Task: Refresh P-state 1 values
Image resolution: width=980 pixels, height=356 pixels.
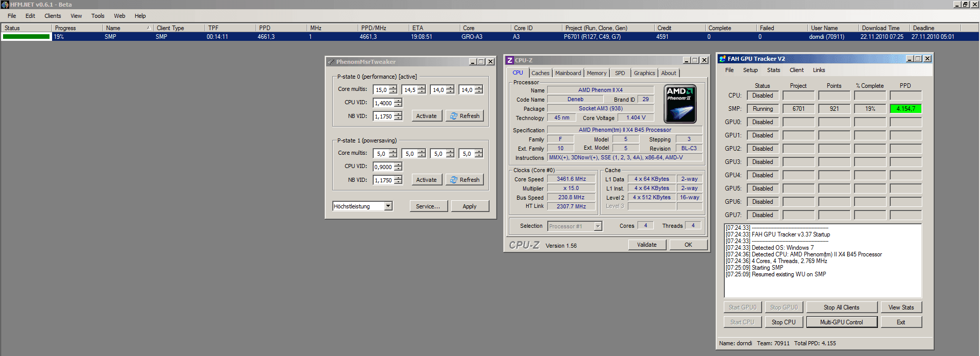Action: click(464, 180)
